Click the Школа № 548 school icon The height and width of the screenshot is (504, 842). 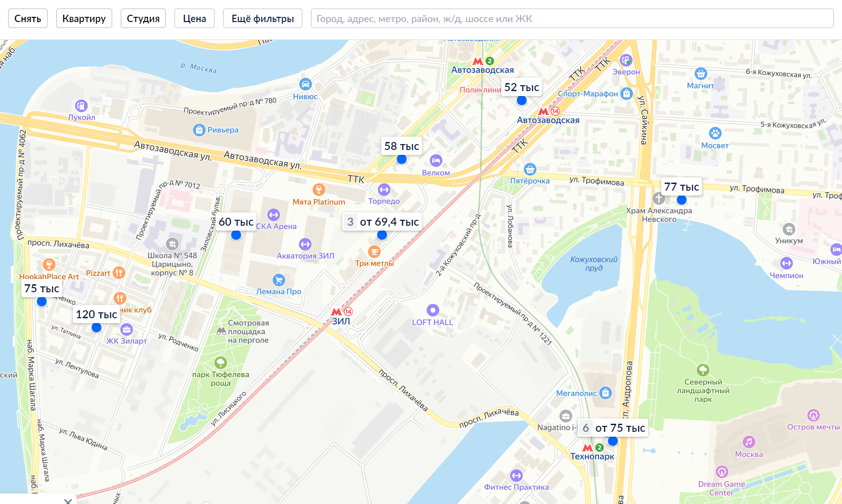pyautogui.click(x=172, y=244)
